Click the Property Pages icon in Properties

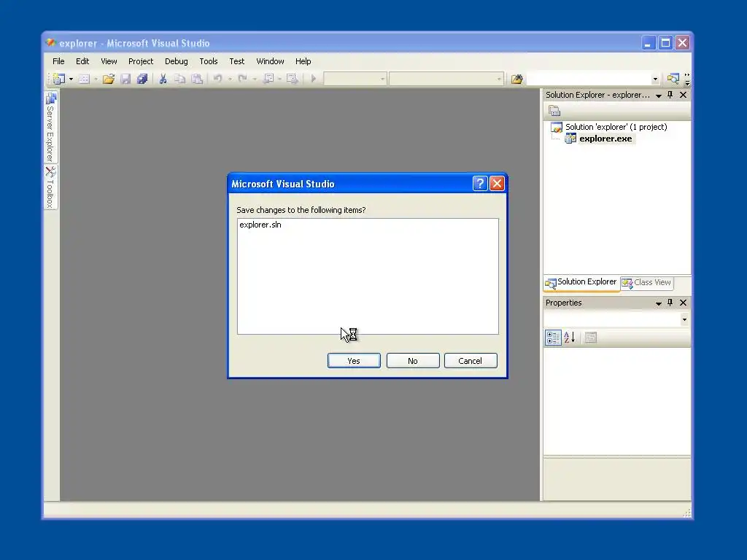click(591, 338)
